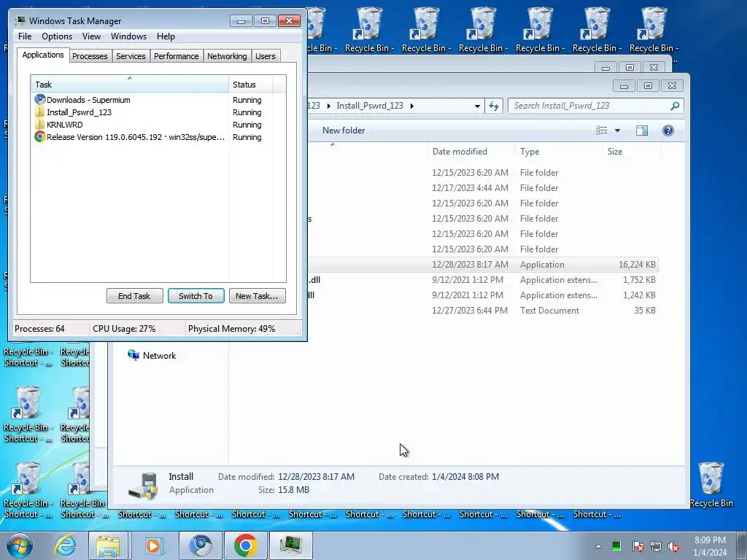This screenshot has height=560, width=747.
Task: Click the Chrome icon in the task list
Action: (x=39, y=136)
